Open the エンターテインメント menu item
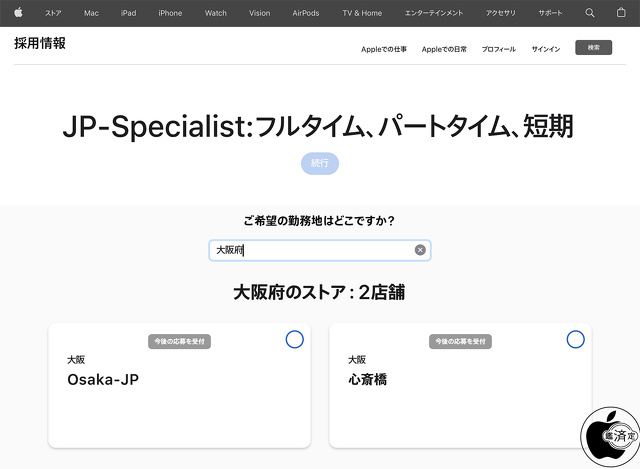The image size is (640, 469). pos(434,13)
